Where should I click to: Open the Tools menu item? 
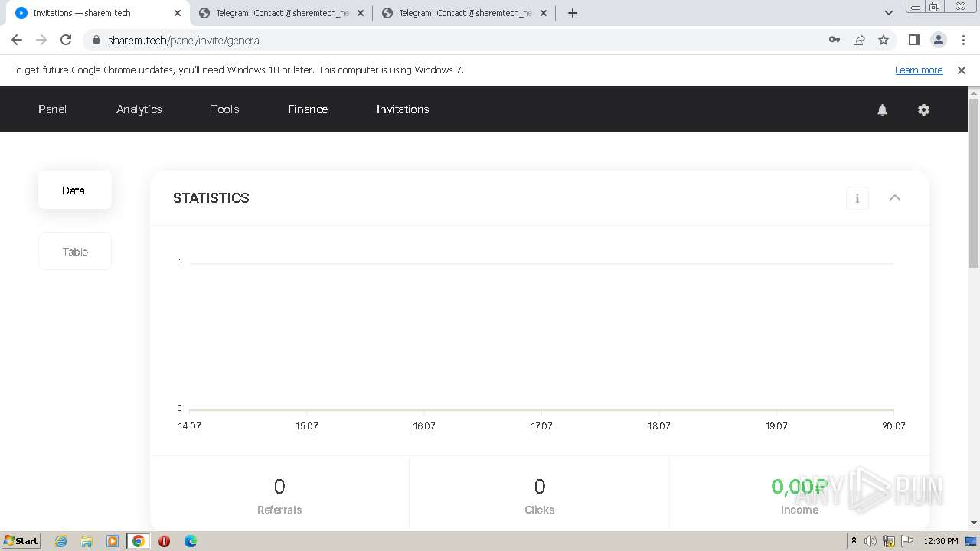(225, 109)
